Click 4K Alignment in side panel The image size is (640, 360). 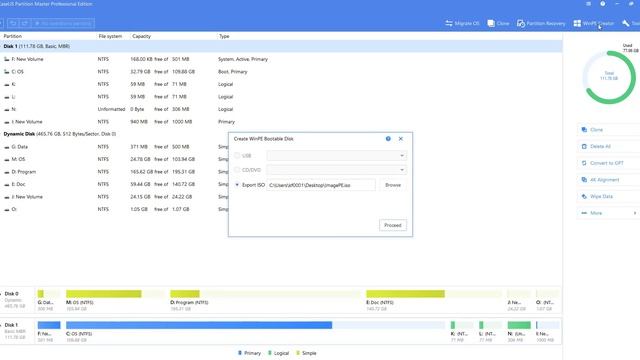[x=608, y=180]
